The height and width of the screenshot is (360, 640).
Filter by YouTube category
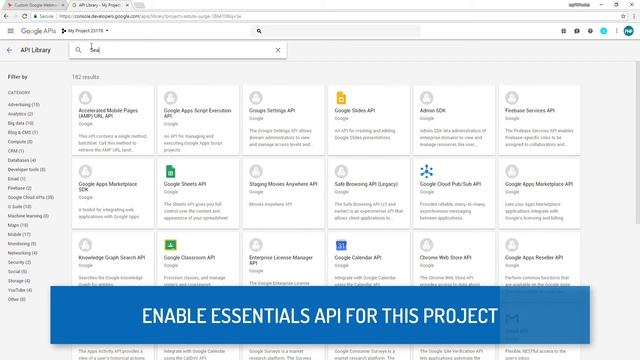[x=20, y=290]
